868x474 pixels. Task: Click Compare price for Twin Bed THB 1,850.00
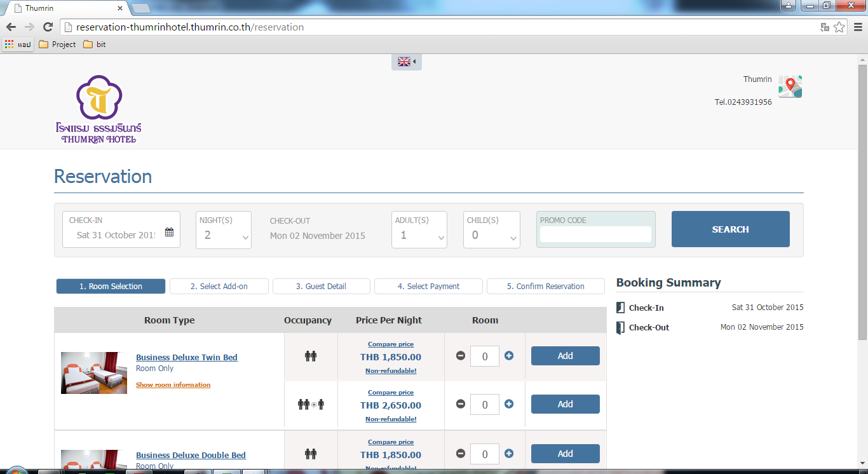pyautogui.click(x=391, y=344)
